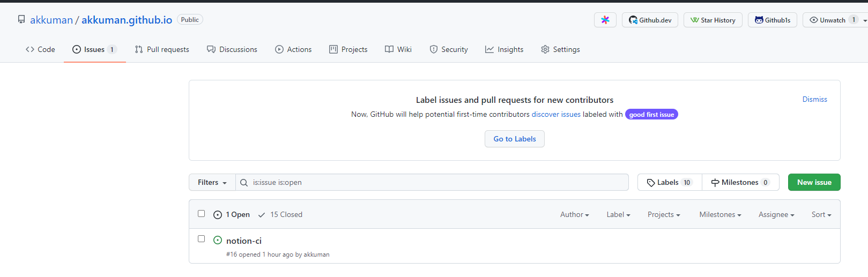
Task: Open the Star History extension button
Action: (x=713, y=20)
